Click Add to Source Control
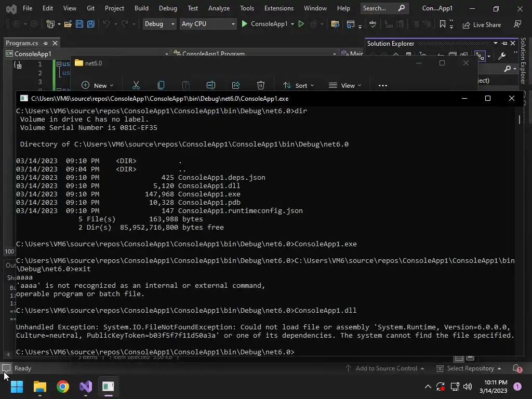The width and height of the screenshot is (532, 399). click(x=385, y=368)
